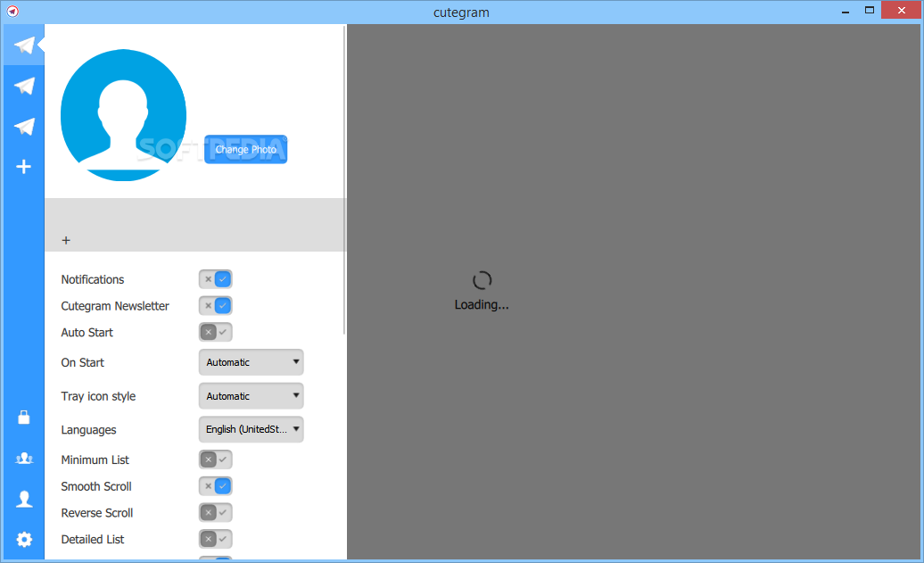Click the Reverse Scroll label

click(97, 513)
